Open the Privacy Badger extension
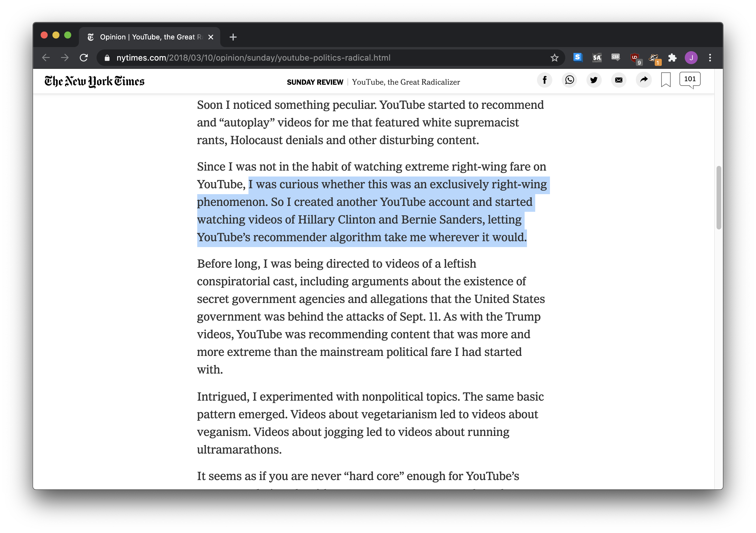Viewport: 756px width, 533px height. pos(654,57)
